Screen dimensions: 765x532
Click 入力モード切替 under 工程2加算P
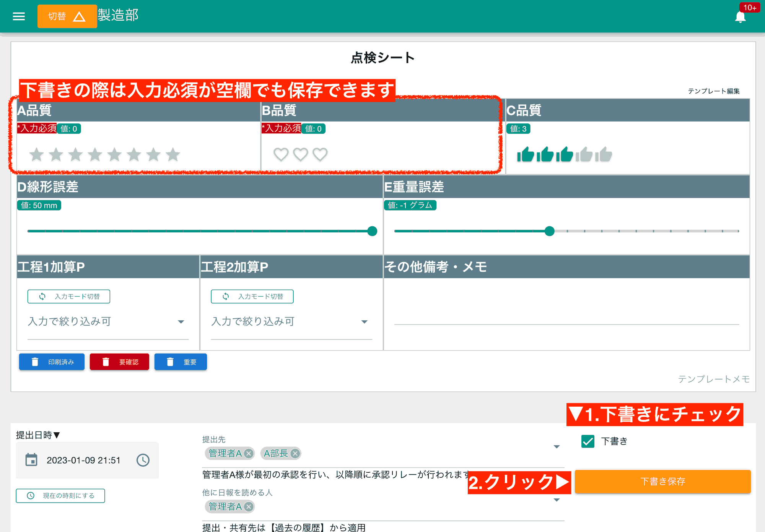[252, 296]
